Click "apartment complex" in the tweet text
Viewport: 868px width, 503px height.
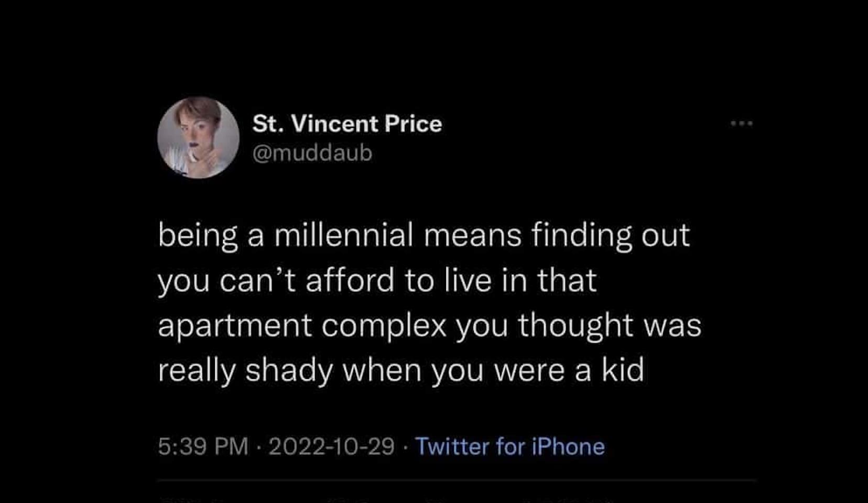pos(302,325)
